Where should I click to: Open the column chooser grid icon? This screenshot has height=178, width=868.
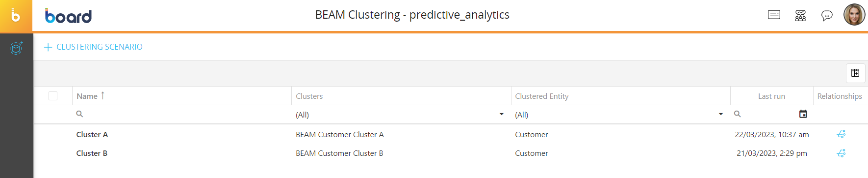855,73
